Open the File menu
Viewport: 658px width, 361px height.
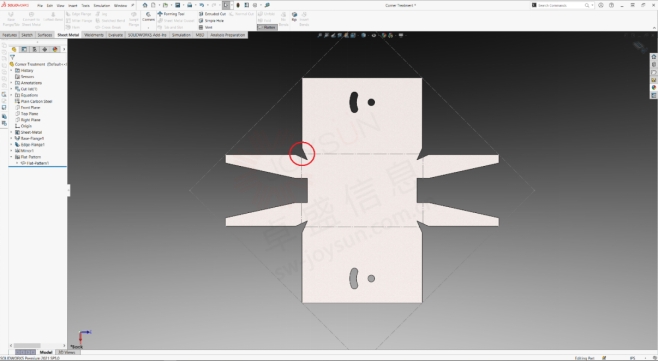tap(40, 5)
